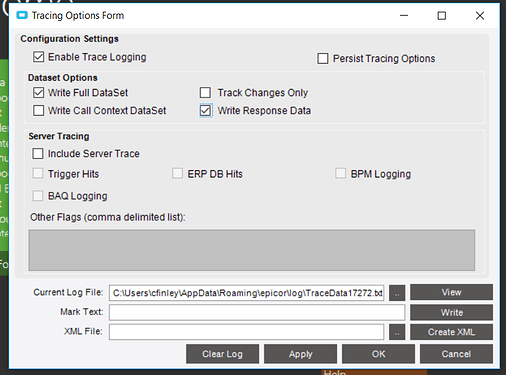
Task: Apply the tracing settings
Action: (300, 354)
